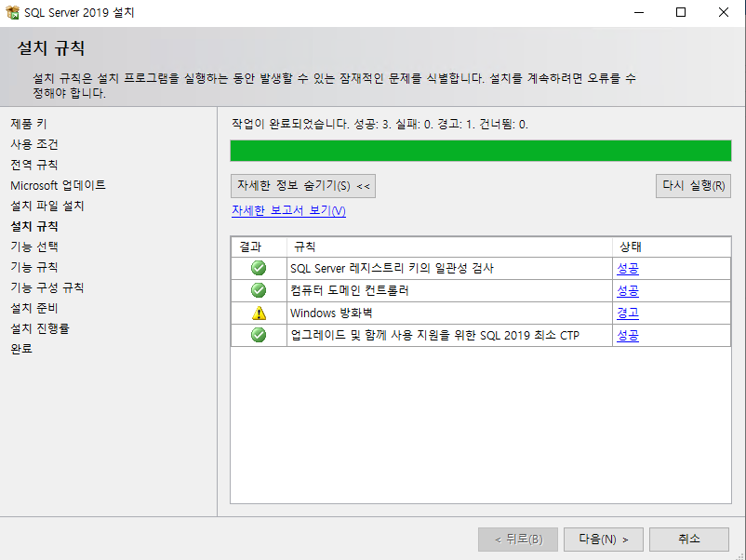Click the SQL Server setup title bar icon
746x560 pixels.
(12, 12)
